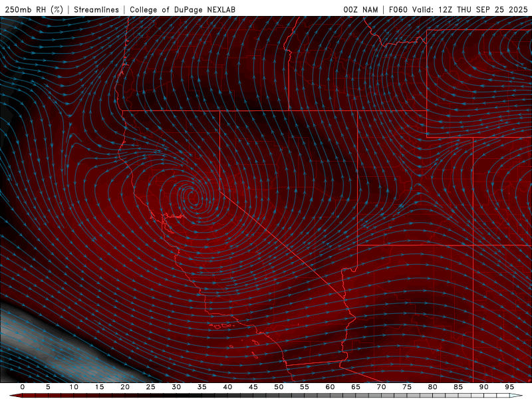Click the '90' value on the color scale

click(x=483, y=387)
